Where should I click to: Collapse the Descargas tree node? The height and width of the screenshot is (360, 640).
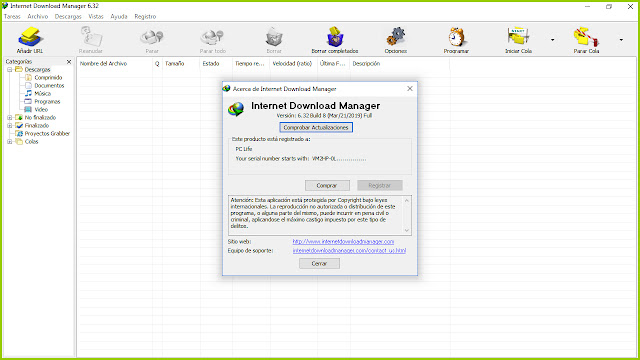(x=9, y=70)
